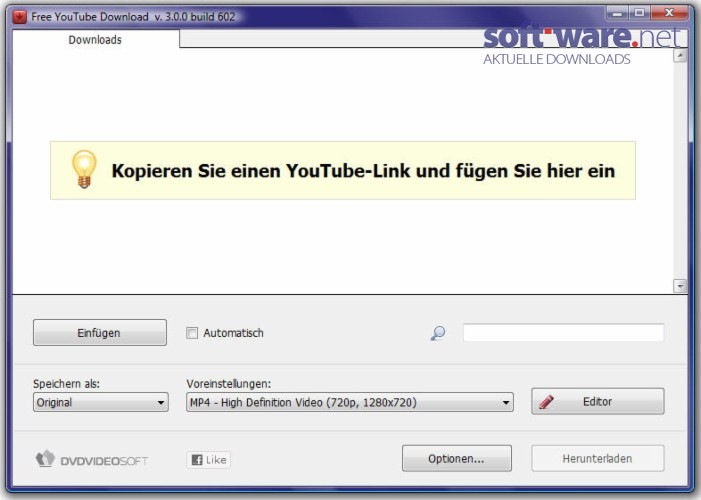This screenshot has width=701, height=500.
Task: Enable the Automatisch checkbox
Action: (x=192, y=333)
